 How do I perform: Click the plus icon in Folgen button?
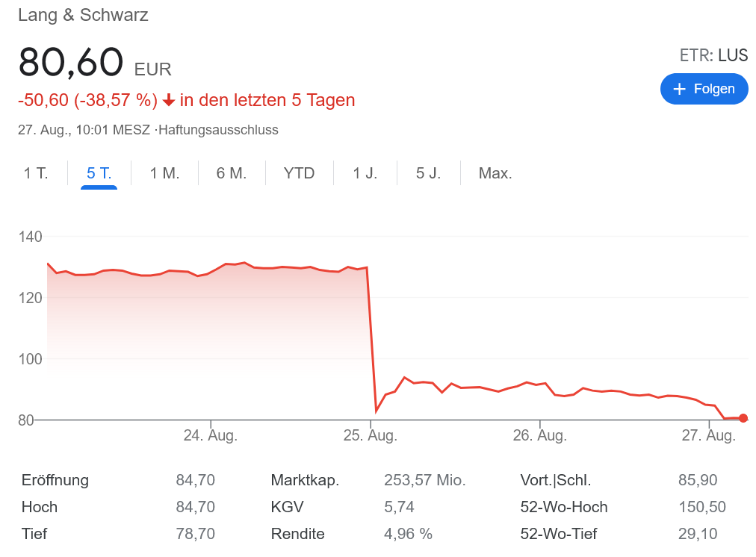679,89
